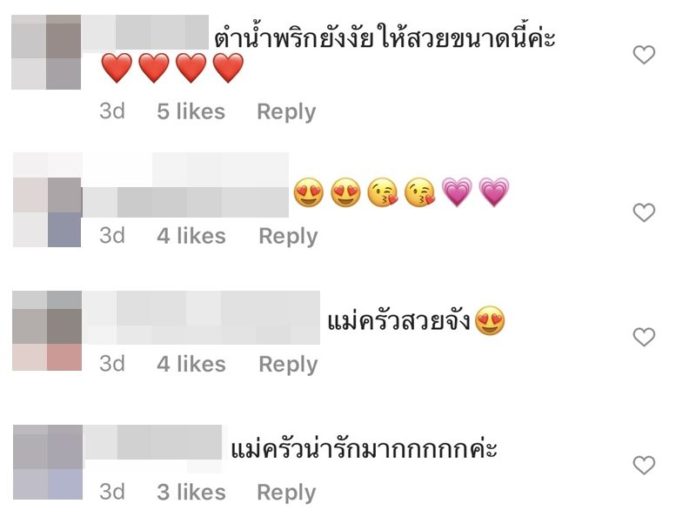Reply to the 5 likes comment

tap(286, 112)
